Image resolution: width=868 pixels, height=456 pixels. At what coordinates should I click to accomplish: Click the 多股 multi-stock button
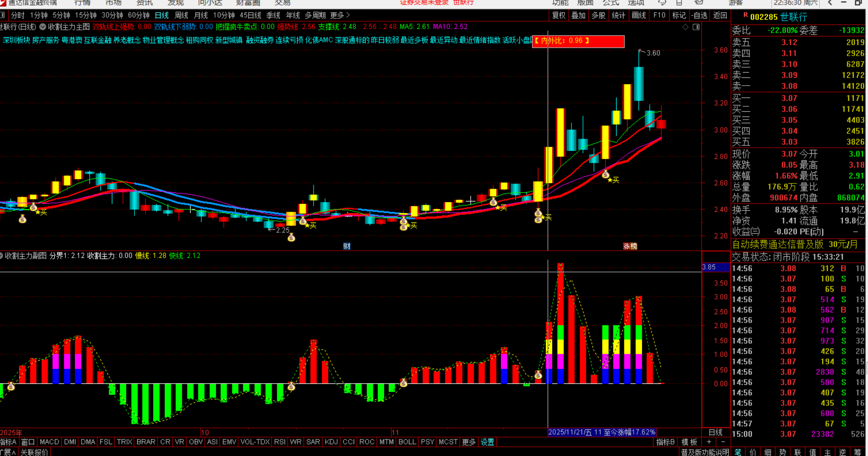[598, 15]
